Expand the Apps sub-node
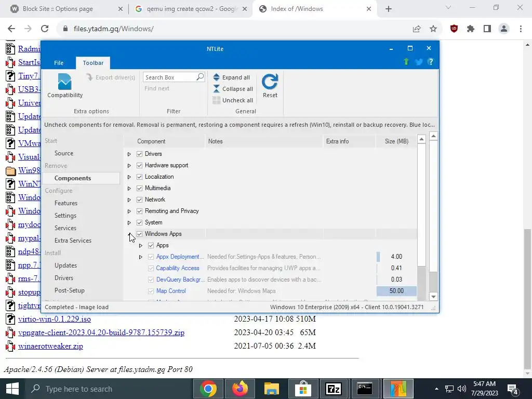Viewport: 532px width, 399px height. 140,245
